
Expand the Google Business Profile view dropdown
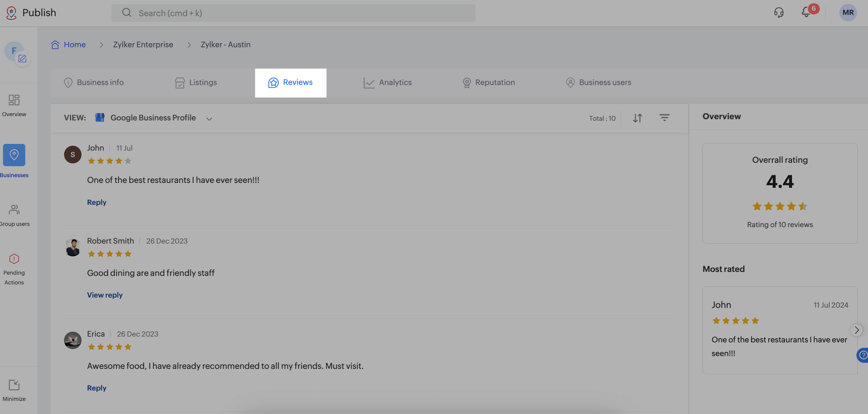[209, 119]
